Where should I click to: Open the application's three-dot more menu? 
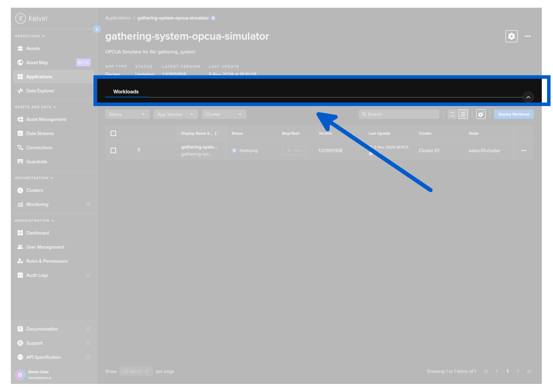(x=527, y=36)
